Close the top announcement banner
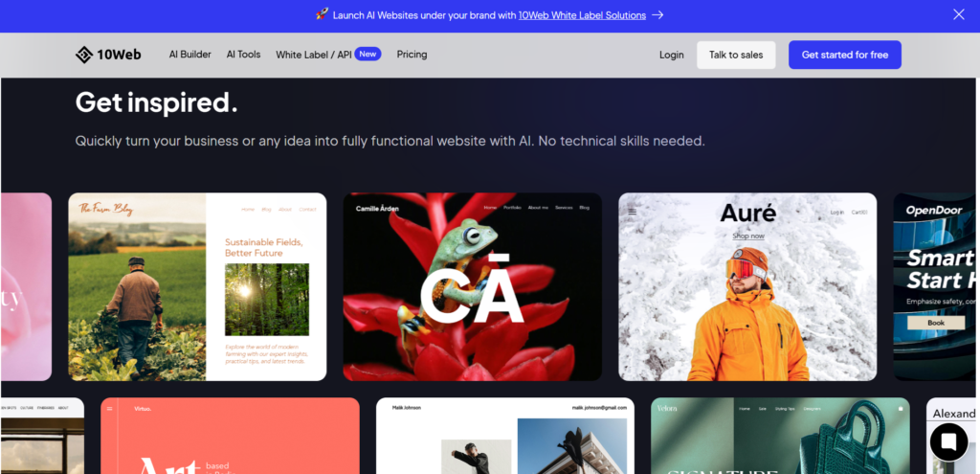980x474 pixels. pos(958,14)
